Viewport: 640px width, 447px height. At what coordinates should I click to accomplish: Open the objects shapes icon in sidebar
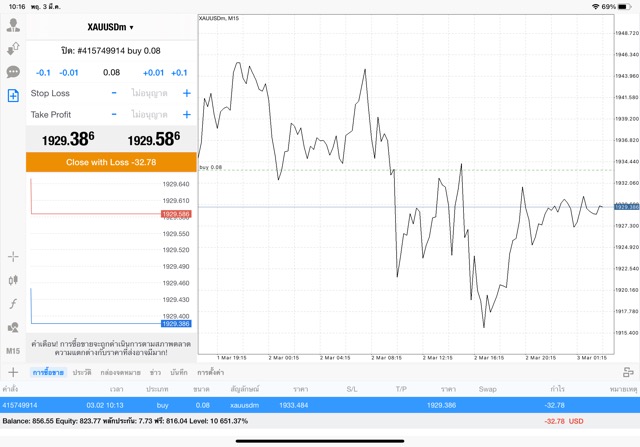pos(13,327)
